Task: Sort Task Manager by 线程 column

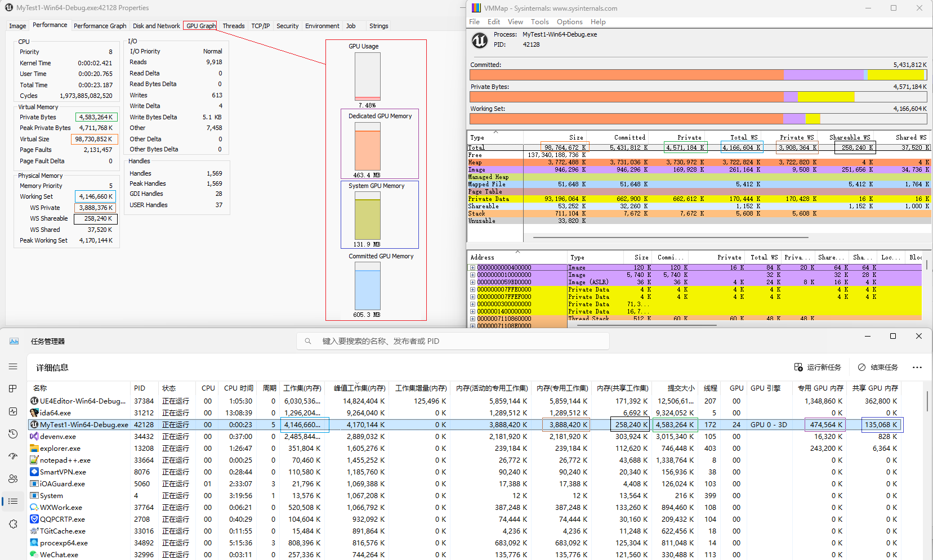Action: 711,388
